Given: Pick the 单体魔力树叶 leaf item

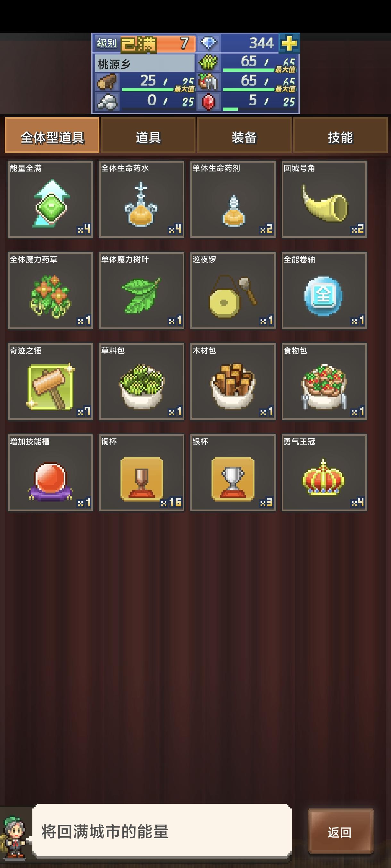Looking at the screenshot, I should click(x=142, y=291).
